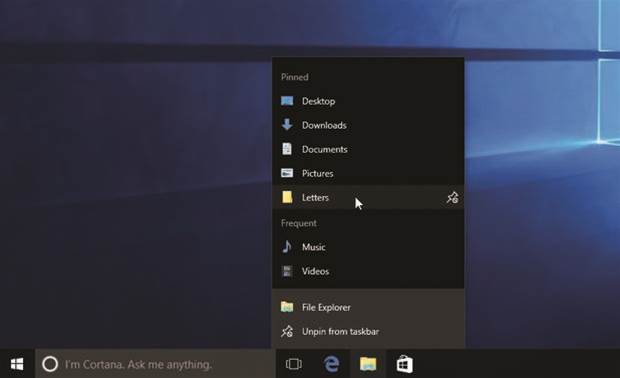Click the Cortana circle icon
The width and height of the screenshot is (620, 378).
coord(50,364)
